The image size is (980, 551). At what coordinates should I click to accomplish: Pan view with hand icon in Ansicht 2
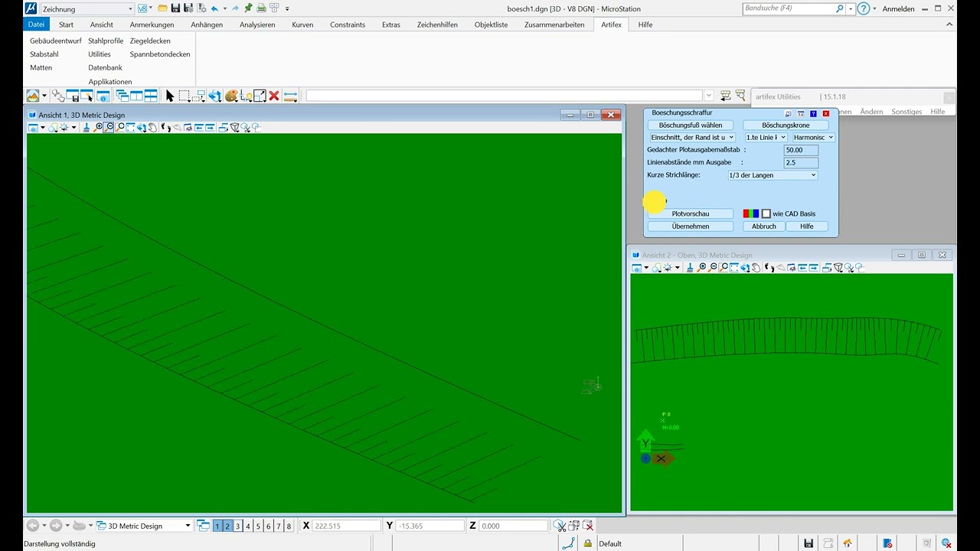tap(756, 267)
